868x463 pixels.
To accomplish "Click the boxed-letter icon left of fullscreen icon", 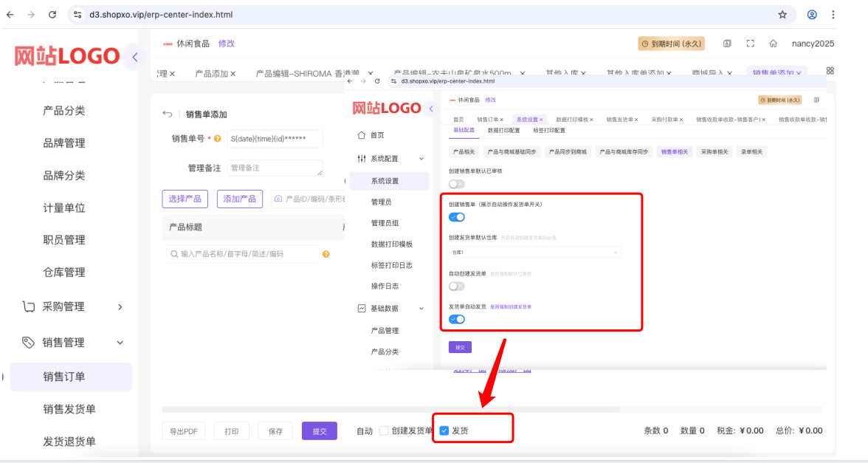I will pos(727,44).
